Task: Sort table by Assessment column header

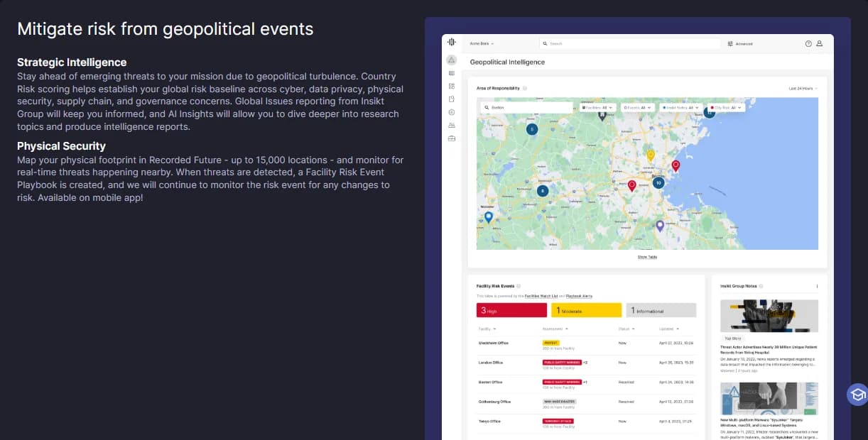Action: pyautogui.click(x=555, y=329)
